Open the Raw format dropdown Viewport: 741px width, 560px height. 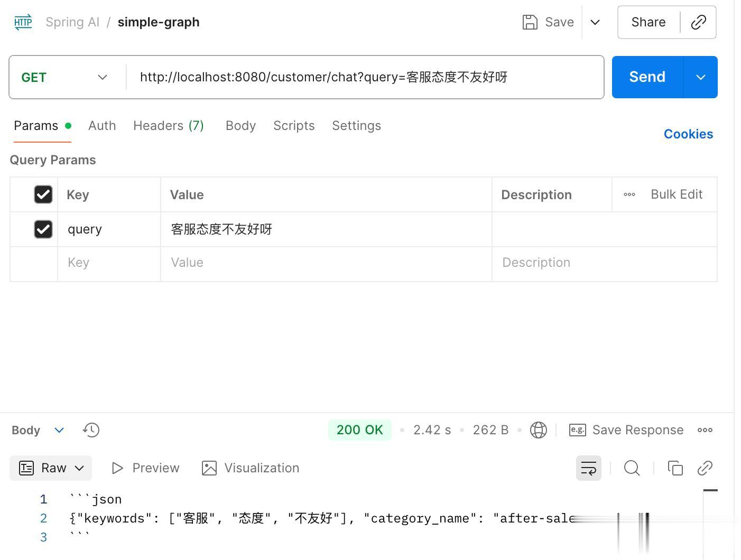[x=51, y=468]
